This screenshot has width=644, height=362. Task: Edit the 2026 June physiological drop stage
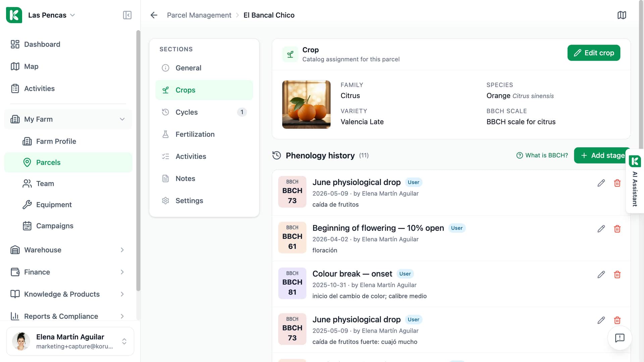point(601,183)
